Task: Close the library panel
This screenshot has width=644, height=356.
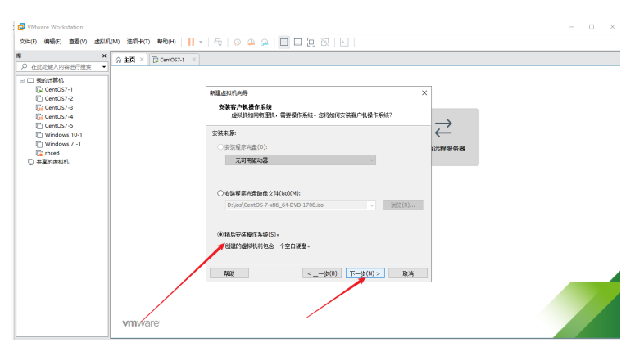Action: (104, 56)
